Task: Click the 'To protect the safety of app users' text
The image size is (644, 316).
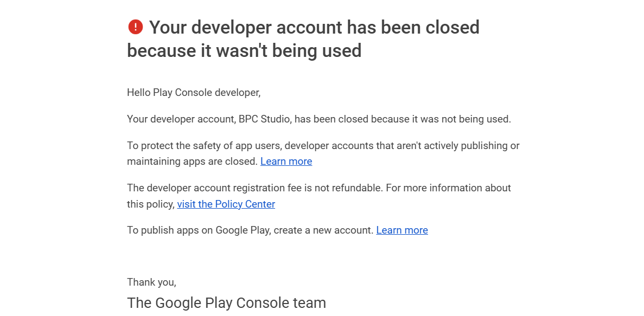Action: pyautogui.click(x=205, y=146)
